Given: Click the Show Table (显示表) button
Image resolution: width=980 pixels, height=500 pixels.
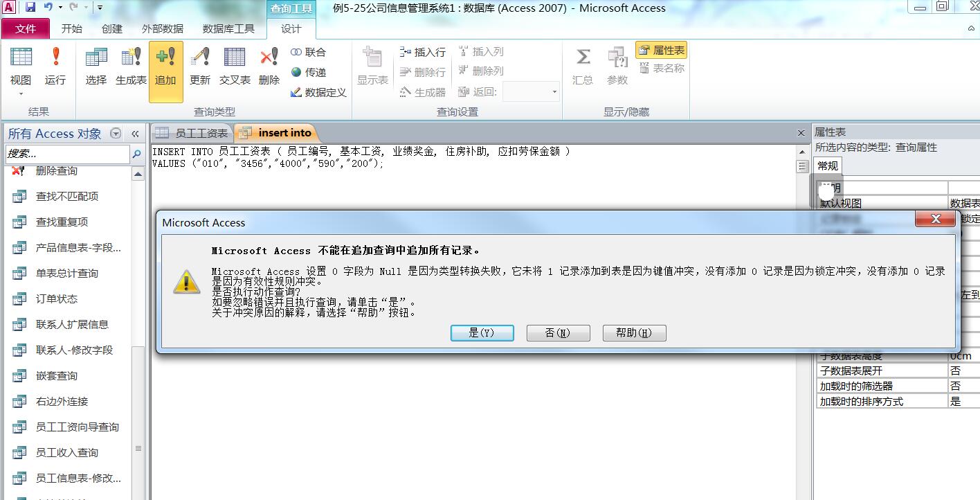Looking at the screenshot, I should [373, 68].
